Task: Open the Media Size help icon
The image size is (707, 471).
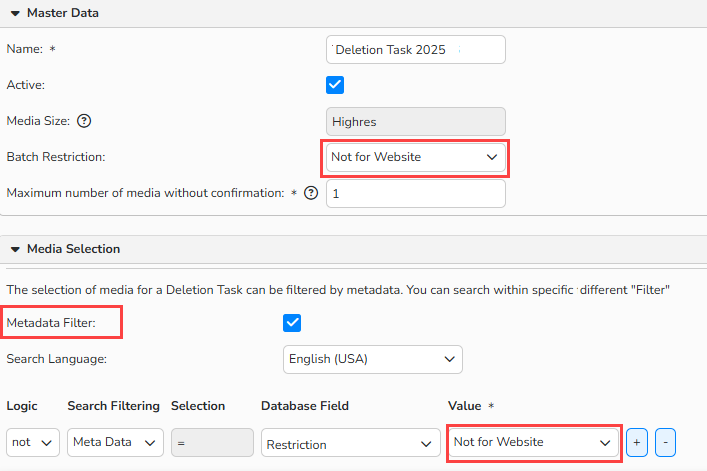Action: [84, 121]
